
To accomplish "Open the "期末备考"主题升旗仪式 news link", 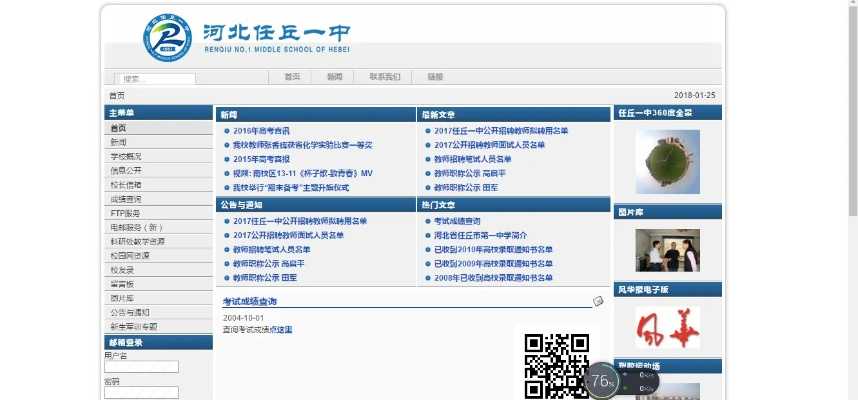I will pos(291,188).
